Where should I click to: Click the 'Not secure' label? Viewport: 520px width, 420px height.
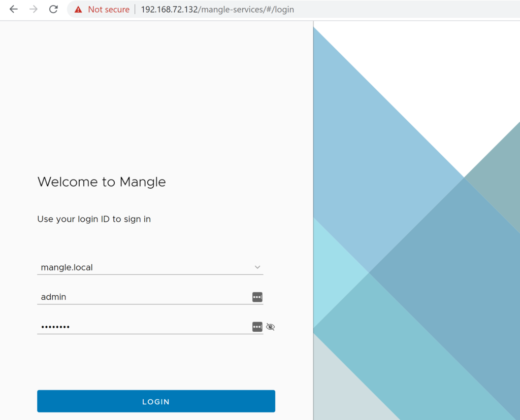(x=109, y=10)
